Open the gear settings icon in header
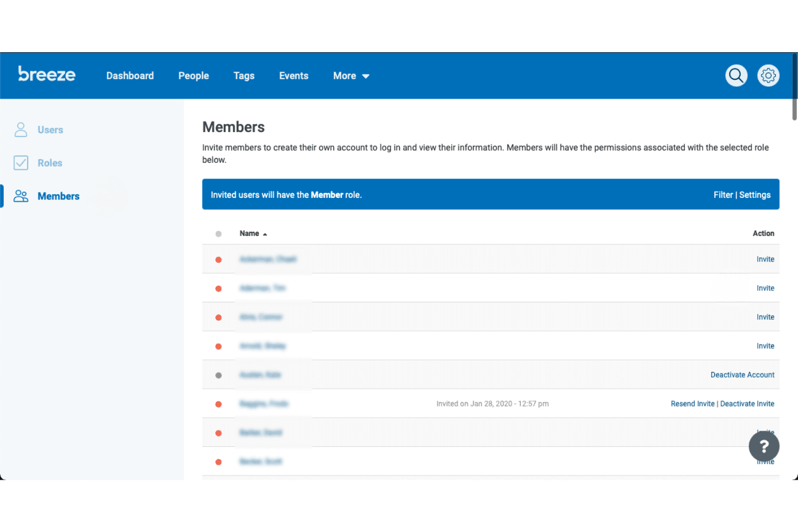The width and height of the screenshot is (798, 532). [768, 76]
